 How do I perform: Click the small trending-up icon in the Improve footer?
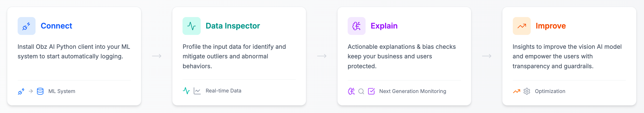(517, 91)
